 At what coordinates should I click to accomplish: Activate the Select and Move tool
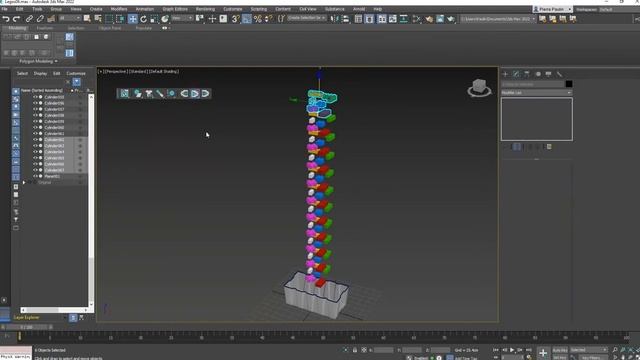(133, 19)
